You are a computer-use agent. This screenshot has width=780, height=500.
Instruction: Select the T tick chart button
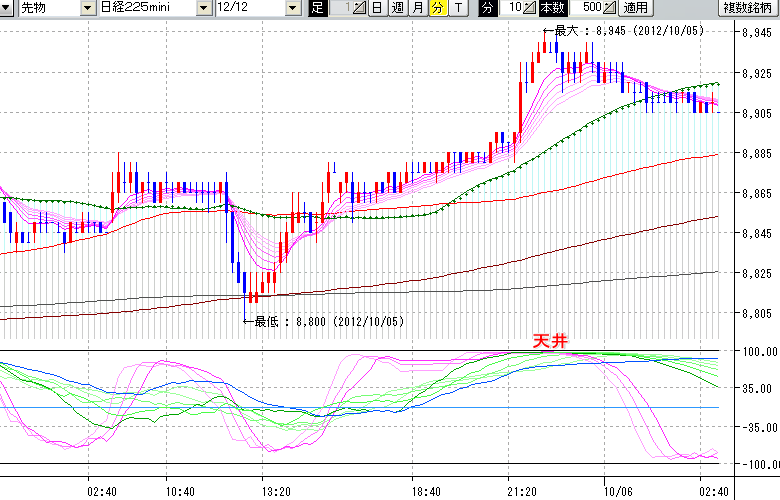(x=458, y=8)
